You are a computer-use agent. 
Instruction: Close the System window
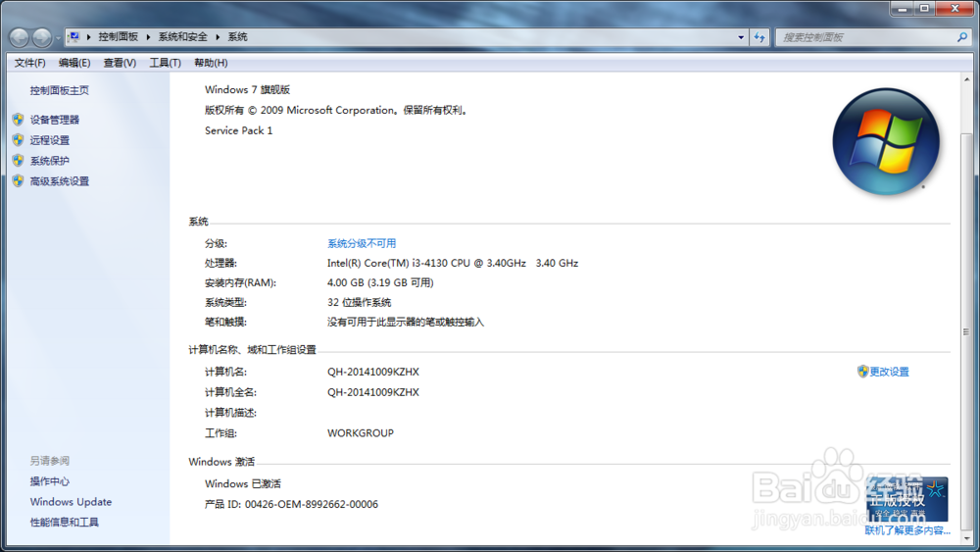(955, 8)
